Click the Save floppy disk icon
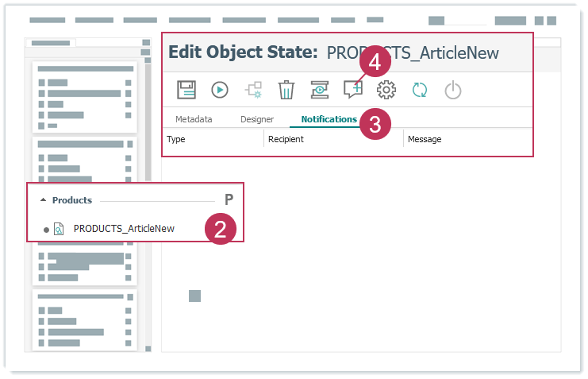 186,90
